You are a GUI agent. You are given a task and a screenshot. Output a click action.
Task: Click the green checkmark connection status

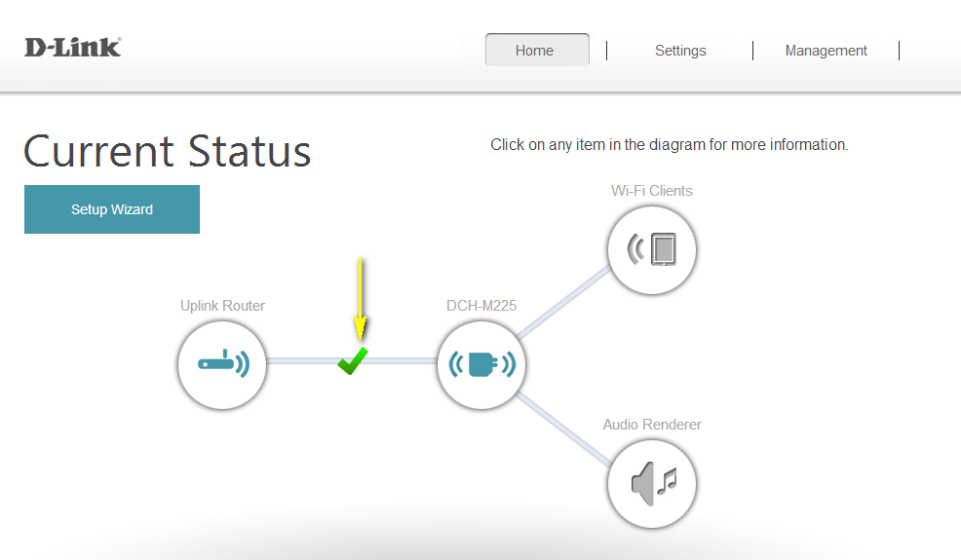(x=353, y=361)
